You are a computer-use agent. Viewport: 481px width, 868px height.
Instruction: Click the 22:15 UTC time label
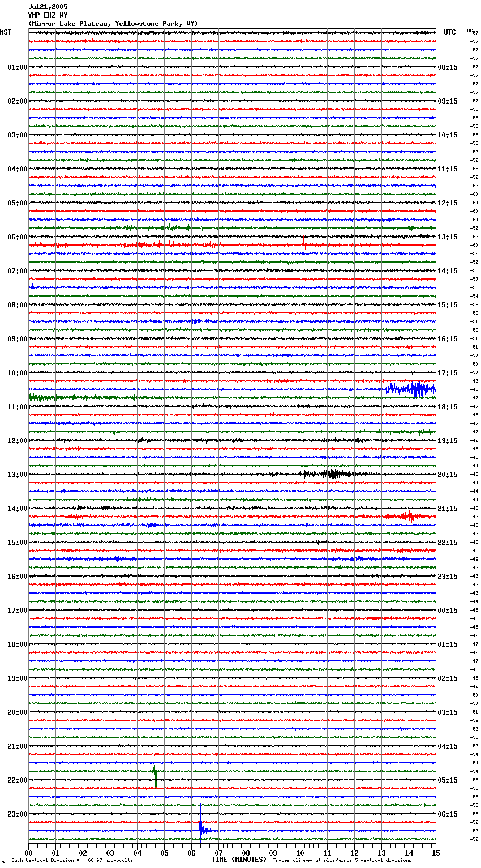tap(448, 543)
